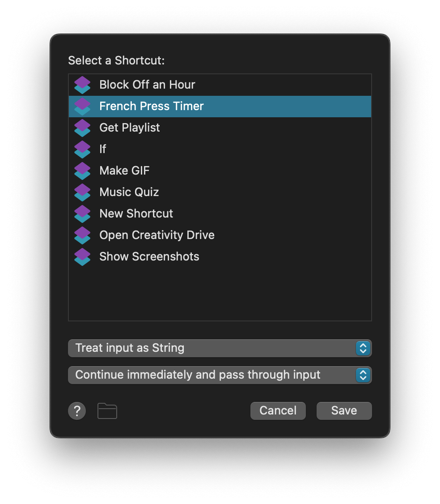This screenshot has height=504, width=440.
Task: Click the icon beside Block Off an Hour
Action: coord(82,85)
